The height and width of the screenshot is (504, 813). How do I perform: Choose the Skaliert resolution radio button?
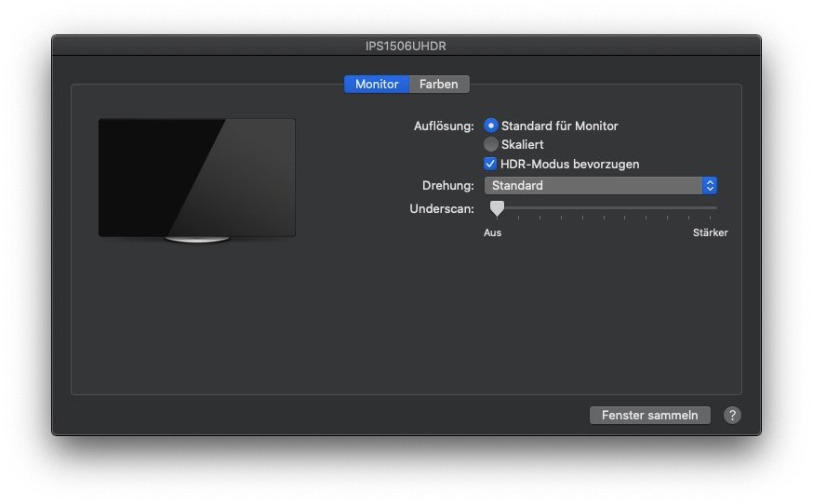[490, 144]
